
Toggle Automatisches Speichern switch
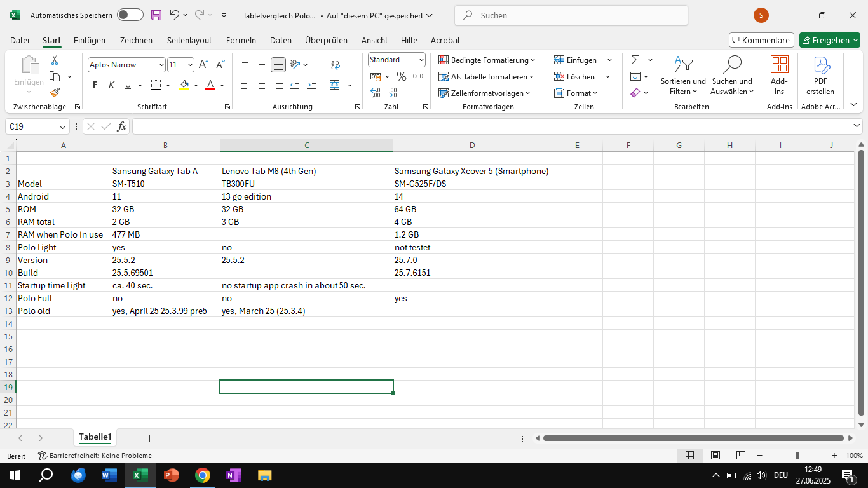[130, 15]
